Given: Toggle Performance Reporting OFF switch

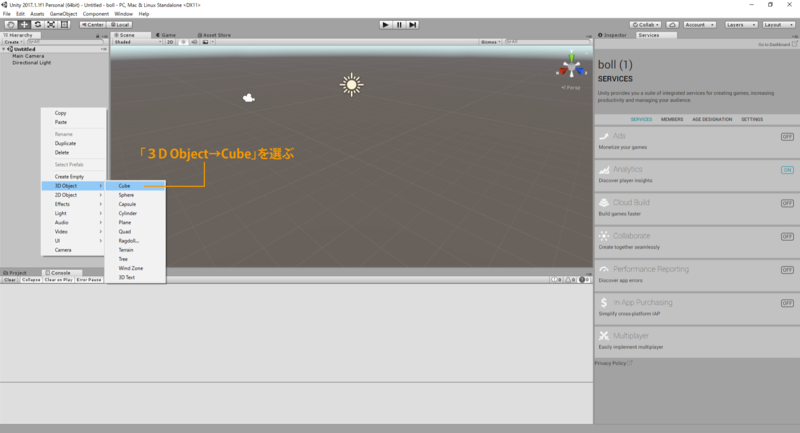Looking at the screenshot, I should (787, 270).
